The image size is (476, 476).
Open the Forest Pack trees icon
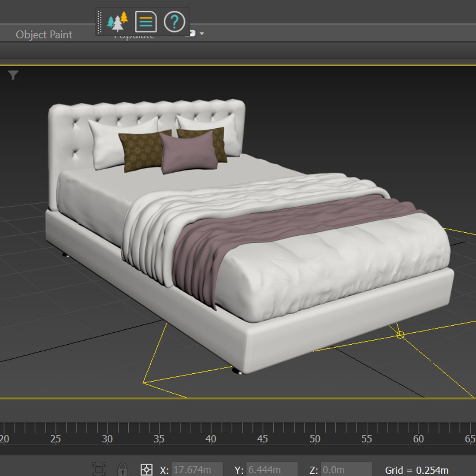118,22
